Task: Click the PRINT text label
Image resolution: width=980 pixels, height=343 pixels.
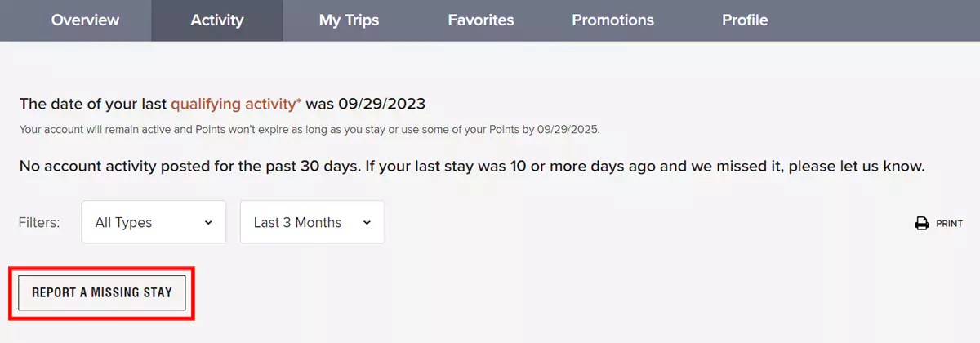Action: coord(949,224)
